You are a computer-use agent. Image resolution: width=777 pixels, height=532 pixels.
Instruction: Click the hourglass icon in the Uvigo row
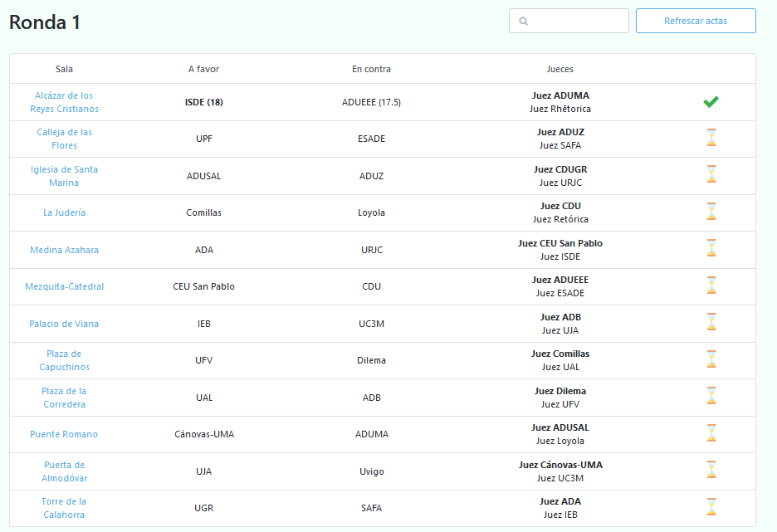pyautogui.click(x=711, y=470)
